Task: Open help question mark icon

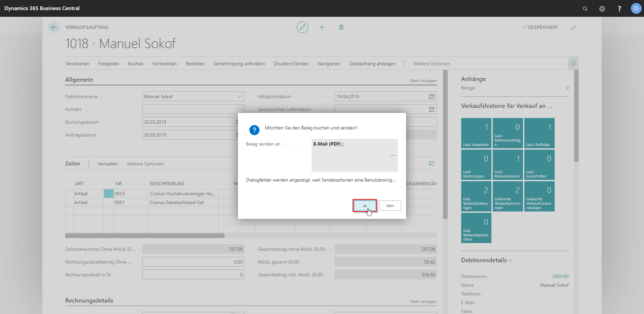Action: (619, 9)
